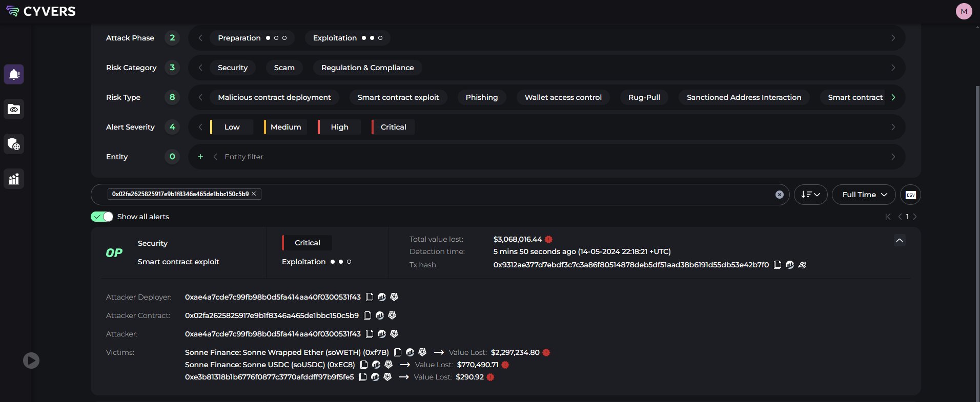Screen dimensions: 980x402
Task: Go to first page of alerts
Action: point(888,217)
